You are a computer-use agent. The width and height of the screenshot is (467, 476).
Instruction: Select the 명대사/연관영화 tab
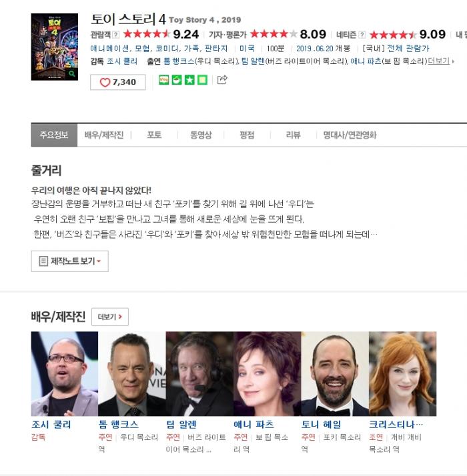[350, 135]
